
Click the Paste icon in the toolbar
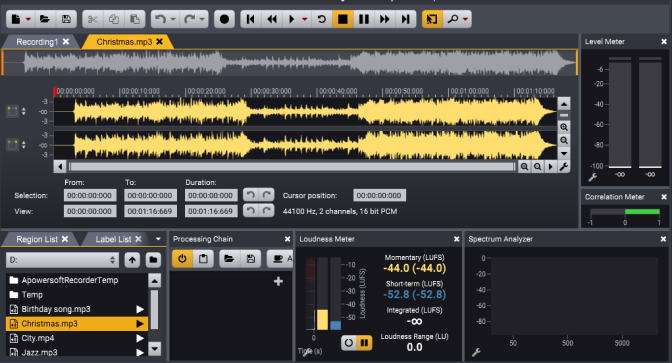pyautogui.click(x=135, y=19)
